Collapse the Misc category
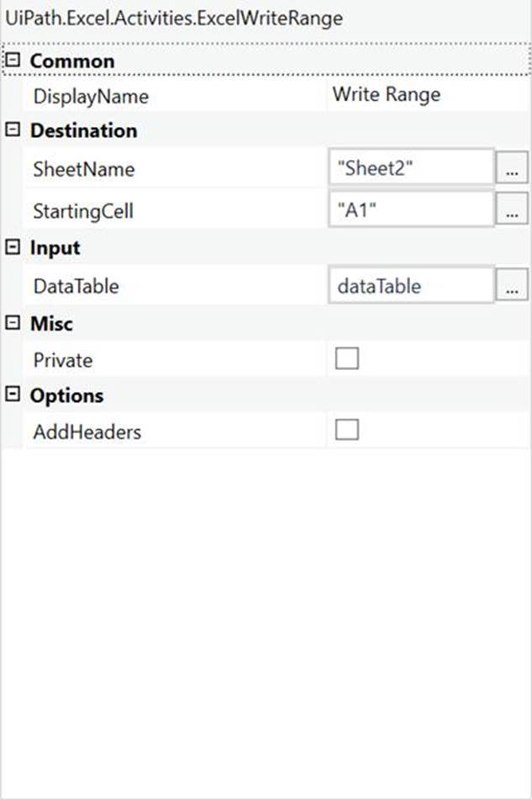532x800 pixels. click(x=13, y=324)
